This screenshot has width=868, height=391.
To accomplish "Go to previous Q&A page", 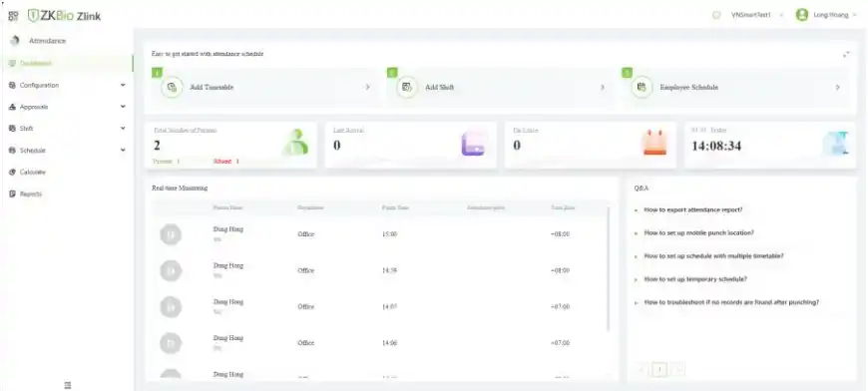I will (642, 369).
